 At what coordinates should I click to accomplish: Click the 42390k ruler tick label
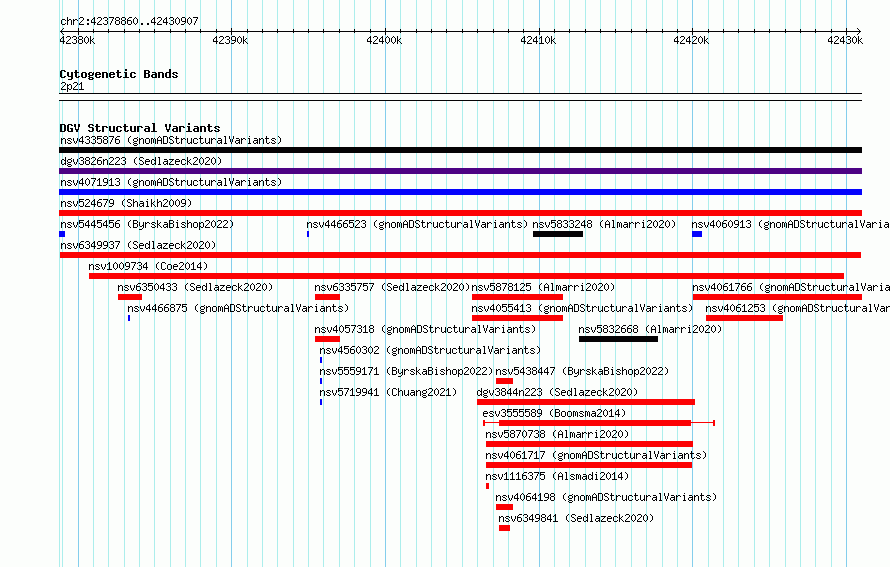click(x=230, y=40)
